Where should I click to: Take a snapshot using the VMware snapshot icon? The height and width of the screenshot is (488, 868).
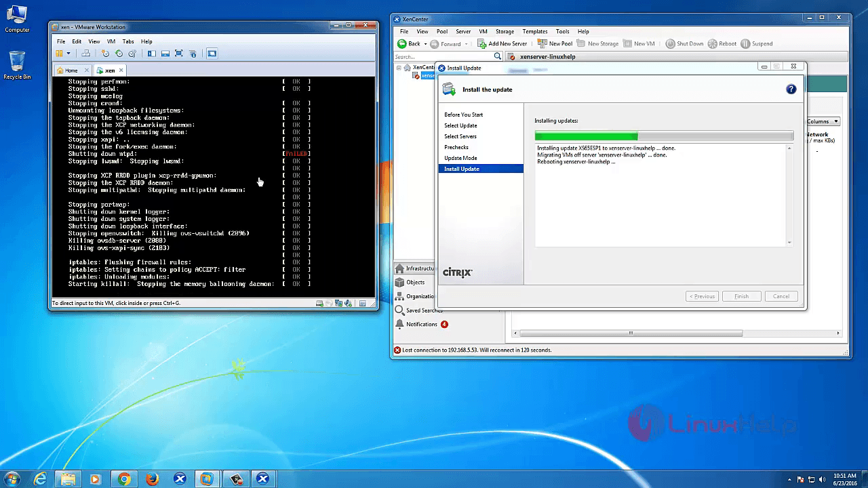pos(105,54)
